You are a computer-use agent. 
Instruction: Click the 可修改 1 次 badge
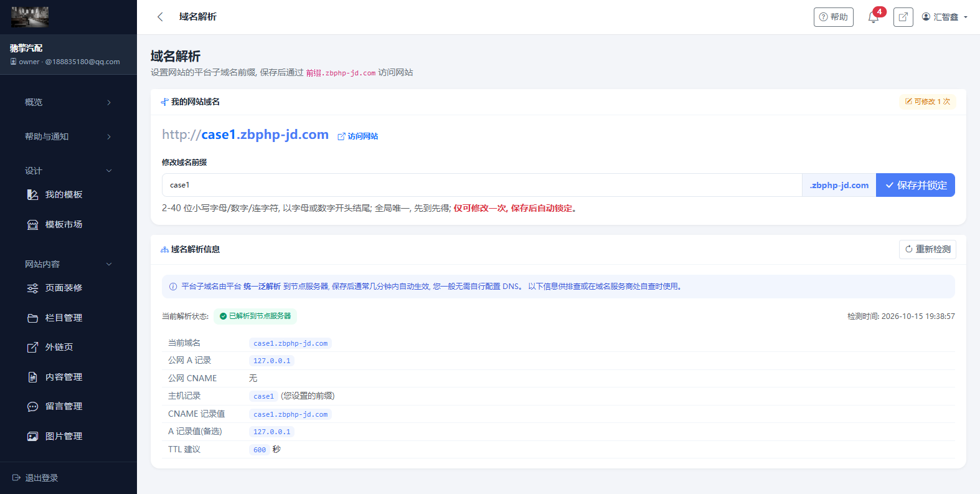tap(928, 102)
